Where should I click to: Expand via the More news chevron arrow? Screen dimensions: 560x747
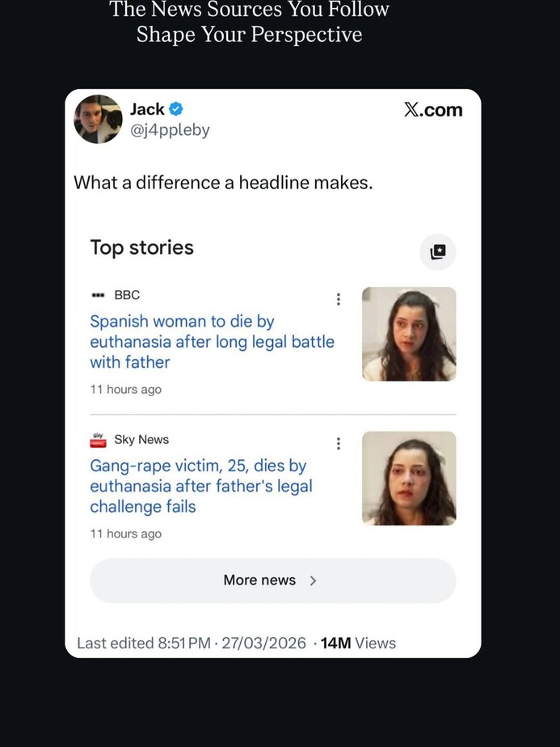point(314,580)
